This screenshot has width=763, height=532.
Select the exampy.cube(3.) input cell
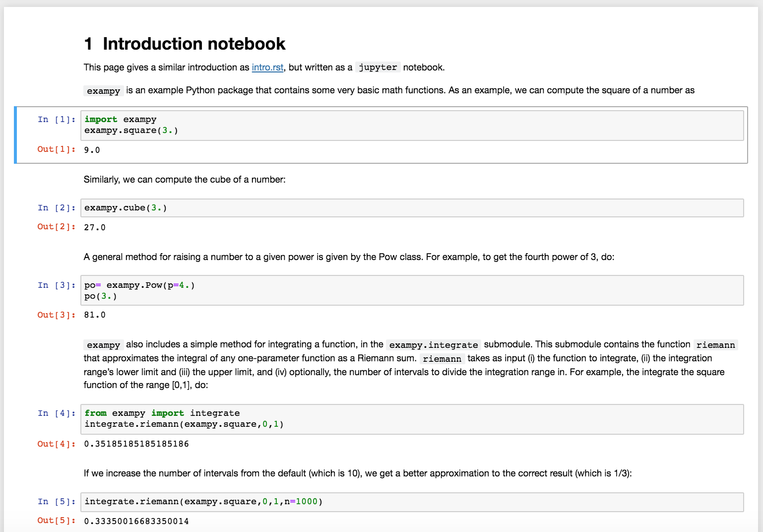[412, 208]
